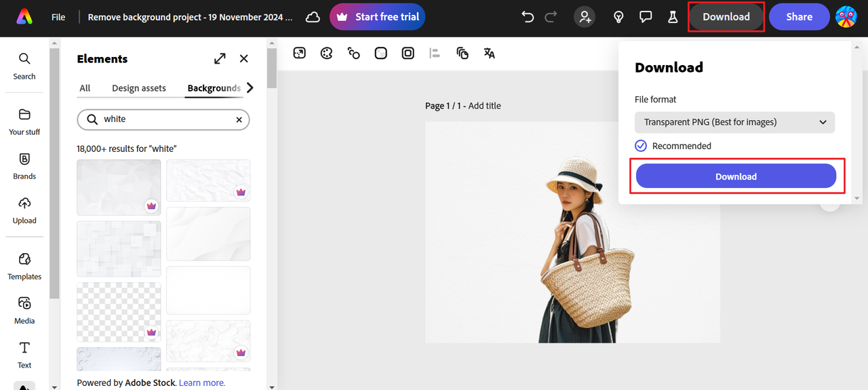The height and width of the screenshot is (390, 868).
Task: Click the Share button
Action: pos(799,17)
